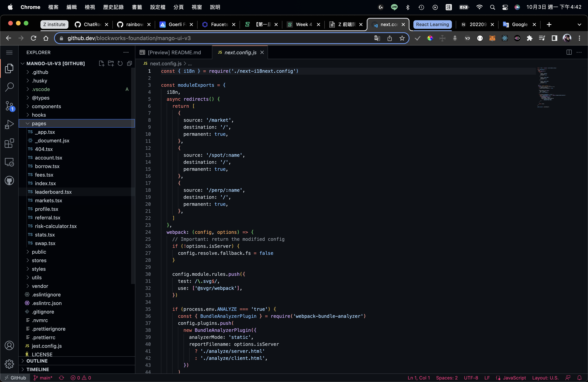Image resolution: width=588 pixels, height=382 pixels.
Task: Open the GitHub view in activity bar
Action: tap(9, 181)
